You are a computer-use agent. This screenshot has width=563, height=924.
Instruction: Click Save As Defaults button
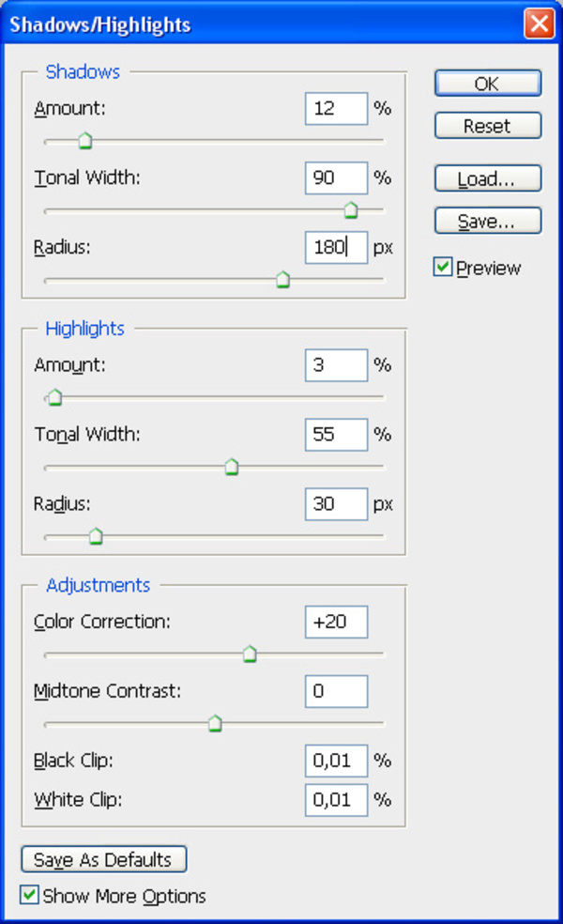coord(103,859)
